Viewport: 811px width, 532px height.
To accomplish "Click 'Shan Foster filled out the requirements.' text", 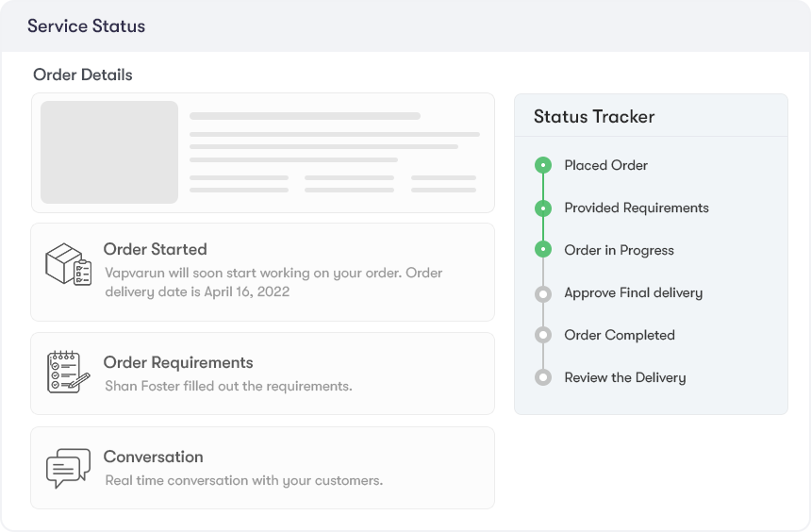I will [228, 386].
